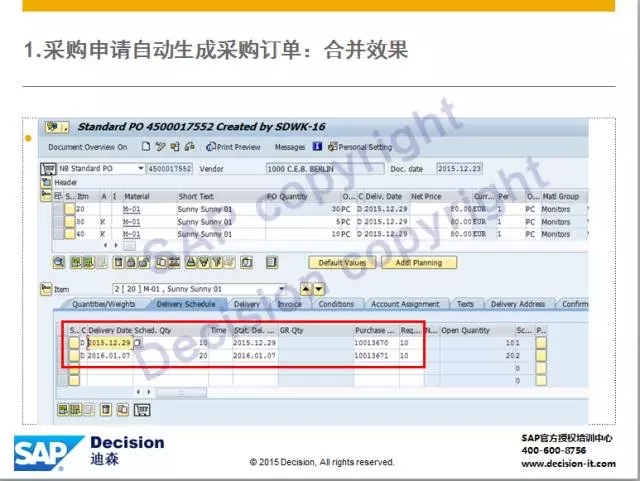Viewport: 640px width, 481px height.
Task: Expand the Header section
Action: 46,183
